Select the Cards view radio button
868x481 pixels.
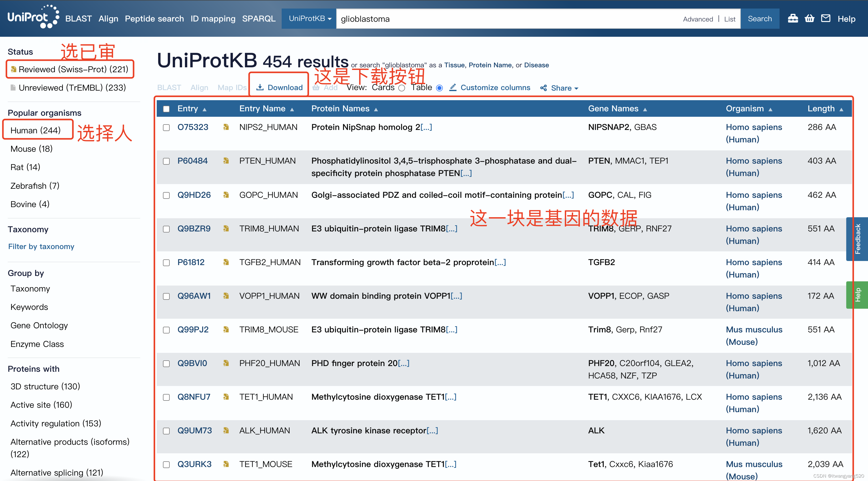click(x=402, y=88)
